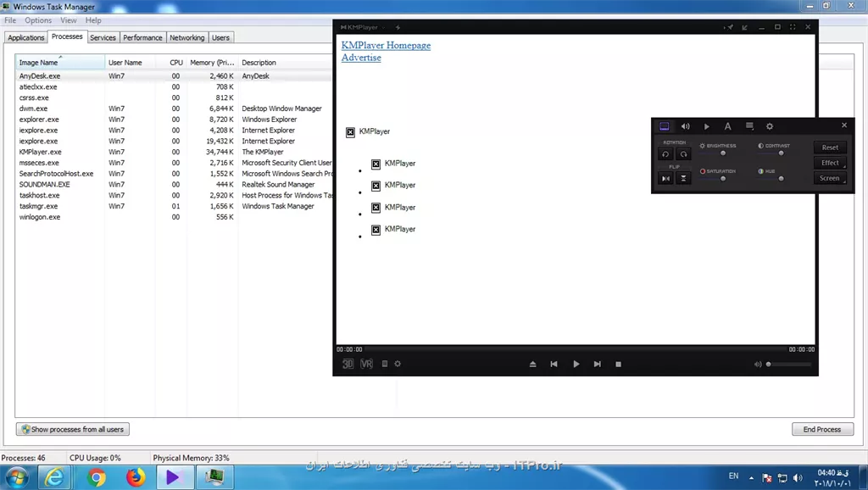Click the Advertise link
Image resolution: width=868 pixels, height=490 pixels.
[361, 58]
